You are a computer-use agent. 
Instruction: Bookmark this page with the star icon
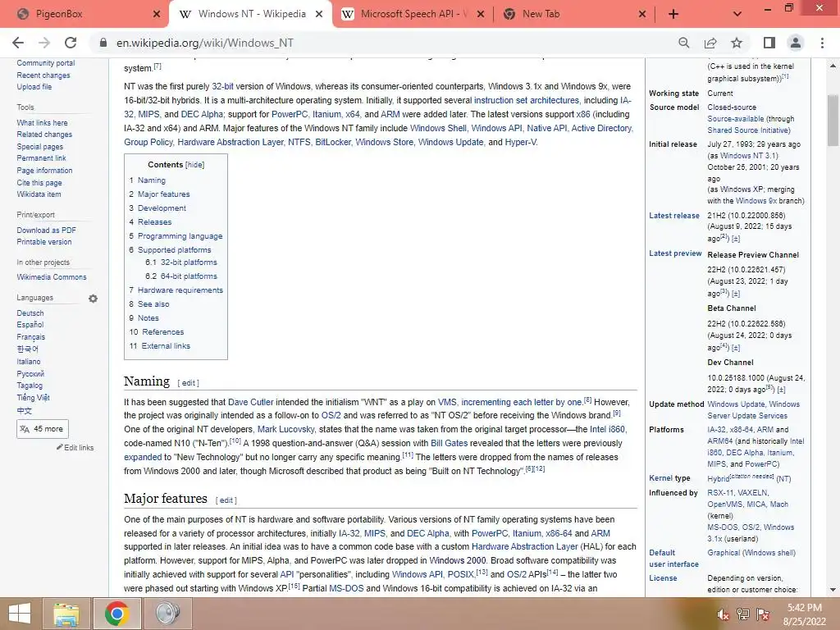[737, 43]
